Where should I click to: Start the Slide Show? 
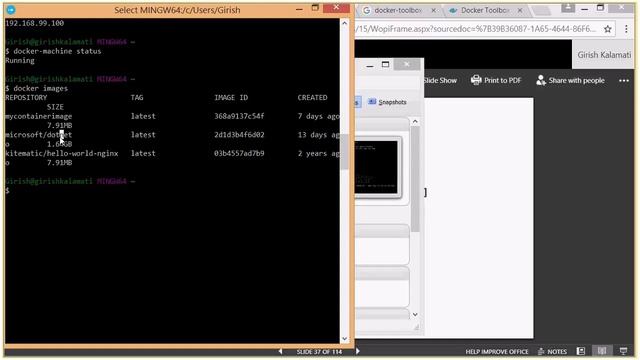(440, 80)
